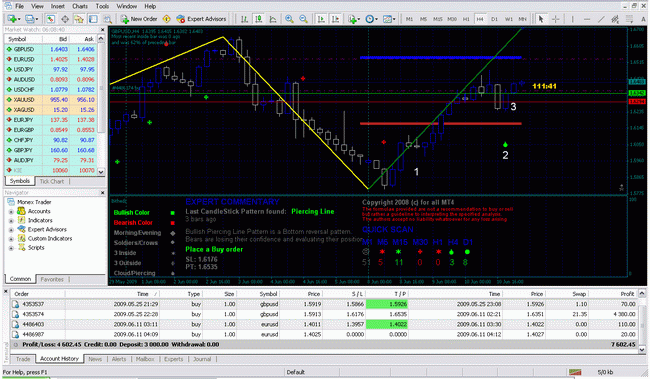Switch chart to Line Chart mode

tap(273, 19)
